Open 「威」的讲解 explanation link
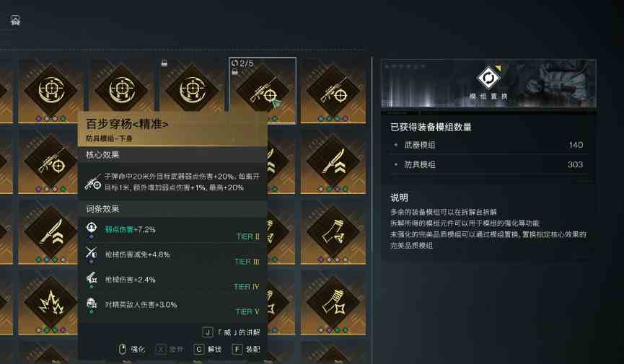The height and width of the screenshot is (364, 624). [x=232, y=332]
